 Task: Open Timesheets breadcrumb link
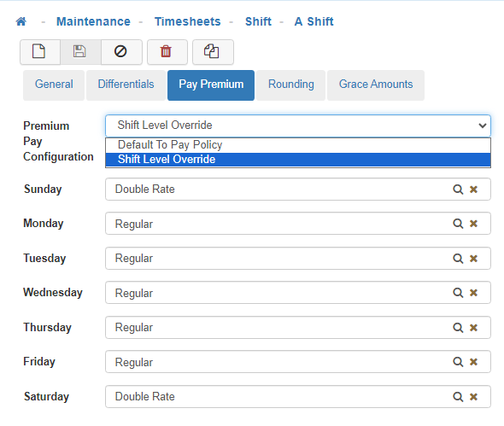coord(188,21)
